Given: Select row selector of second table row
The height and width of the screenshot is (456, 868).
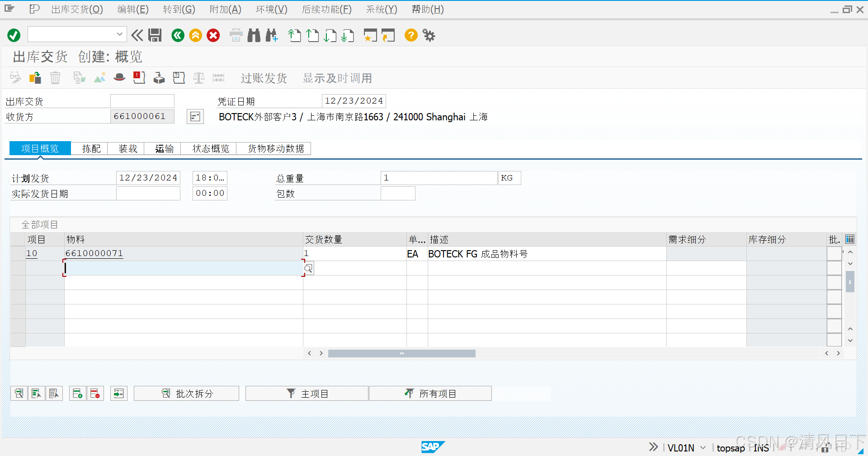Looking at the screenshot, I should (18, 268).
